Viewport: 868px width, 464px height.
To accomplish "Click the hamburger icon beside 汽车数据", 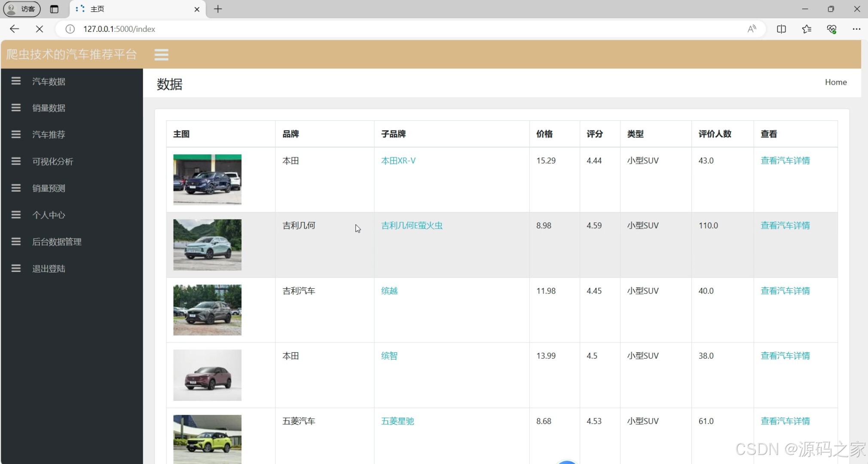I will click(x=16, y=81).
